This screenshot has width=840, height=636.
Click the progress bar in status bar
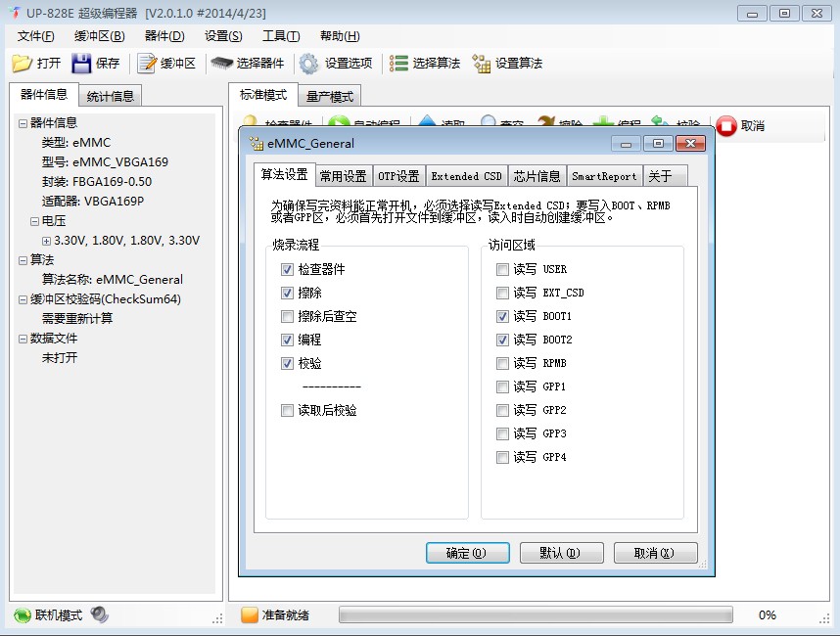pos(536,615)
